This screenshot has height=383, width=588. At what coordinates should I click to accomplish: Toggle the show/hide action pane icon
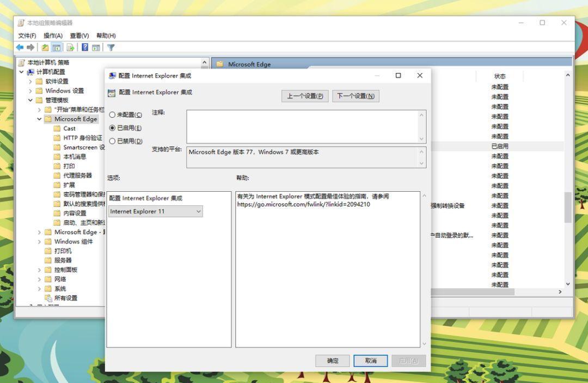point(96,47)
